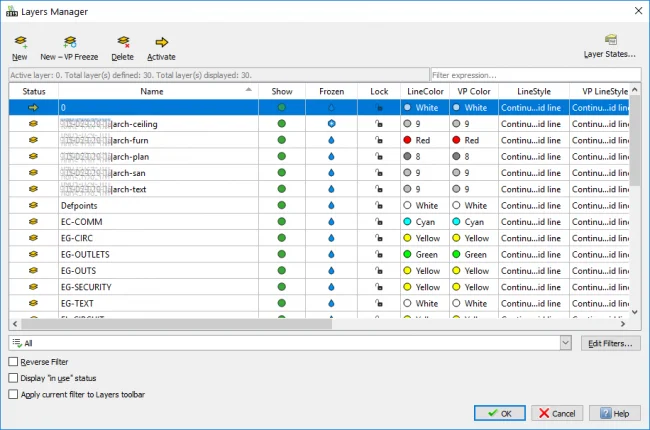The width and height of the screenshot is (650, 430).
Task: Click the Frozen column header
Action: 331,91
